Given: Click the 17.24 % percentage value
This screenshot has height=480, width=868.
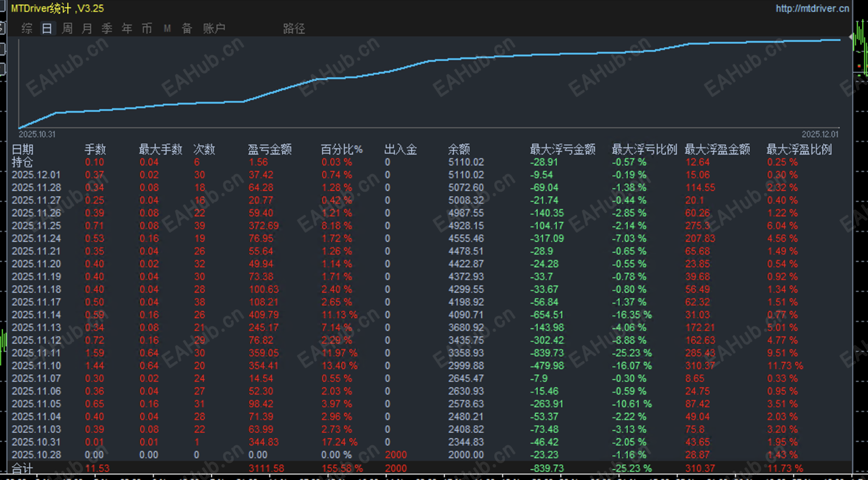Looking at the screenshot, I should coord(340,443).
